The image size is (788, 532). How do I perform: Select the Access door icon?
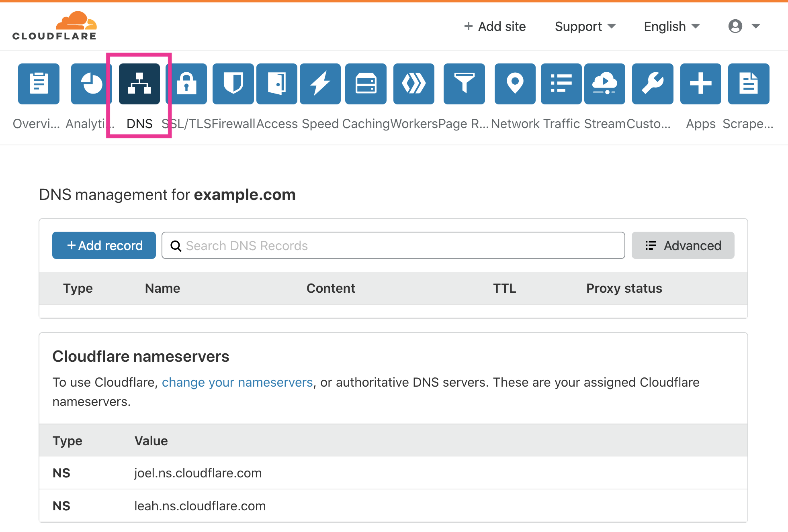[x=276, y=84]
